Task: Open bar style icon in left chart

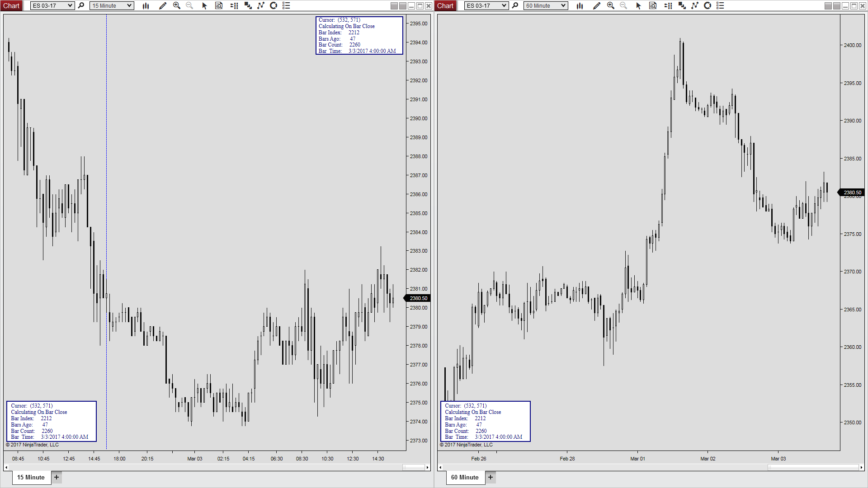Action: tap(146, 6)
